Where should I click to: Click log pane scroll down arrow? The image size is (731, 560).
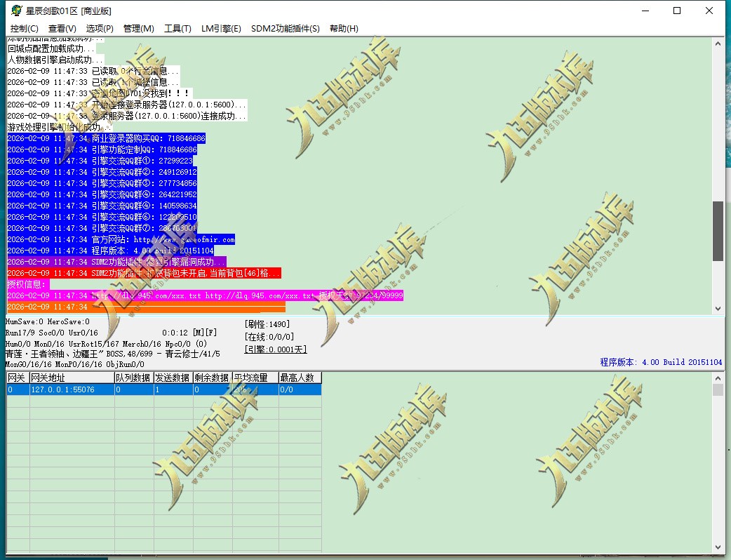pos(718,308)
